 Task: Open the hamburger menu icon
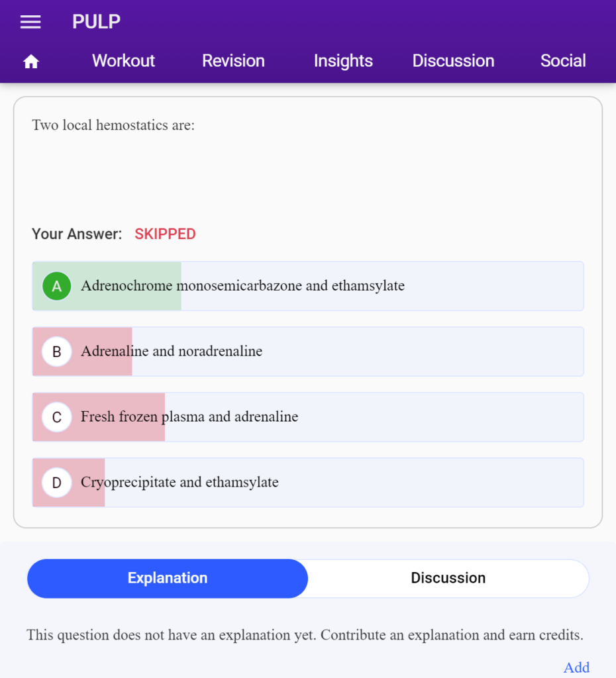coord(30,22)
